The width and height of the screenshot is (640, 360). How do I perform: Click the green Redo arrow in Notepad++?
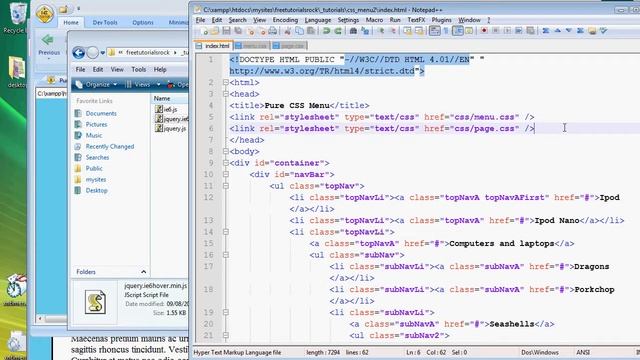click(x=338, y=31)
